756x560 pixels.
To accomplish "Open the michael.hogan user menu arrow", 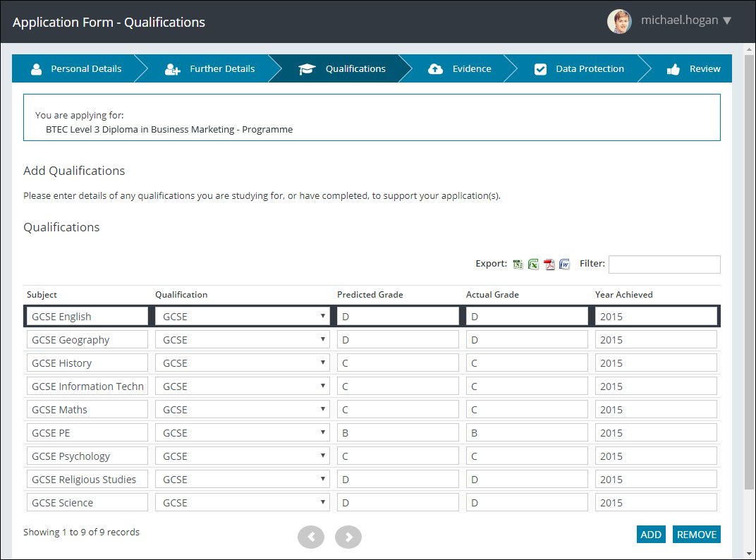I will click(x=727, y=21).
